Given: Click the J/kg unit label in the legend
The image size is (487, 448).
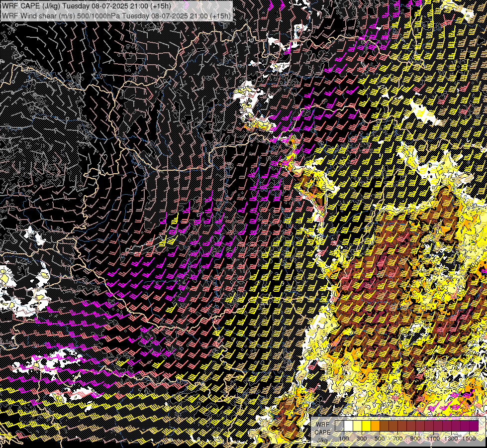Looking at the screenshot, I should coord(322,440).
